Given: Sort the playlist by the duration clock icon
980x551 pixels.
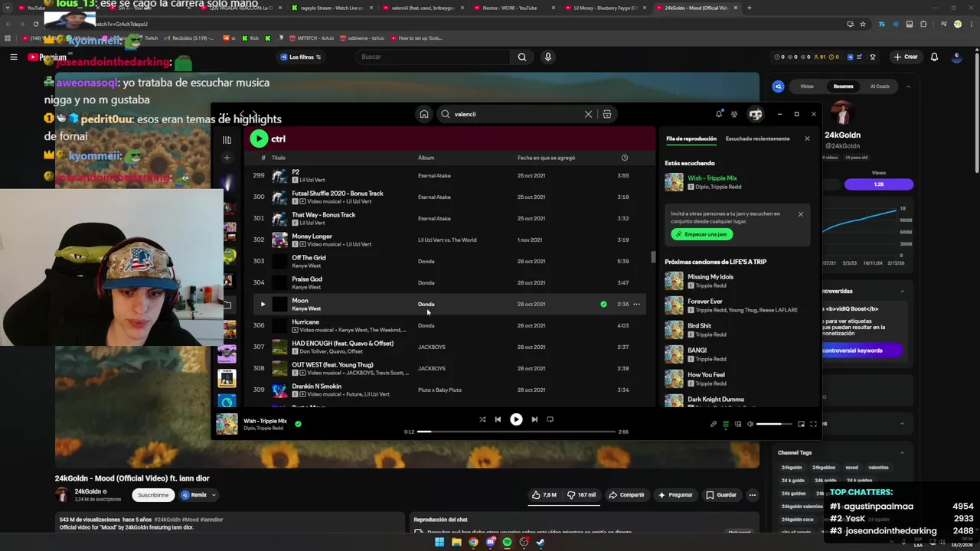Looking at the screenshot, I should 624,158.
